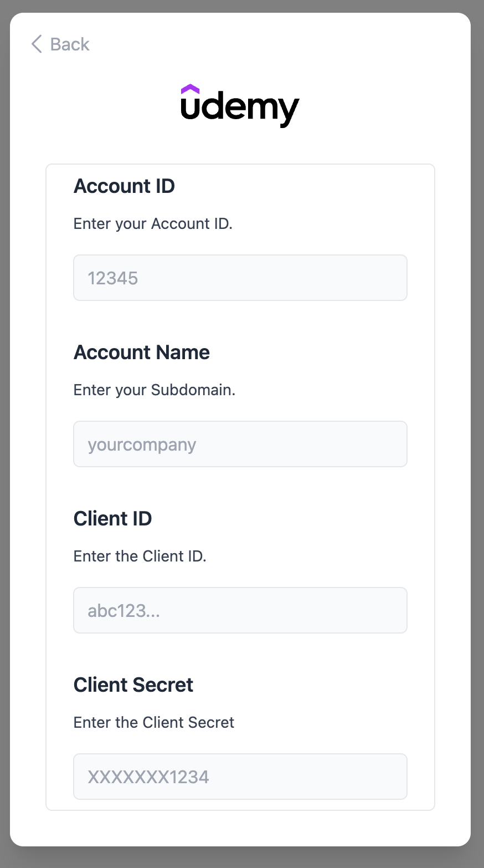The width and height of the screenshot is (484, 868).
Task: Click into the Client ID text box
Action: [x=240, y=610]
